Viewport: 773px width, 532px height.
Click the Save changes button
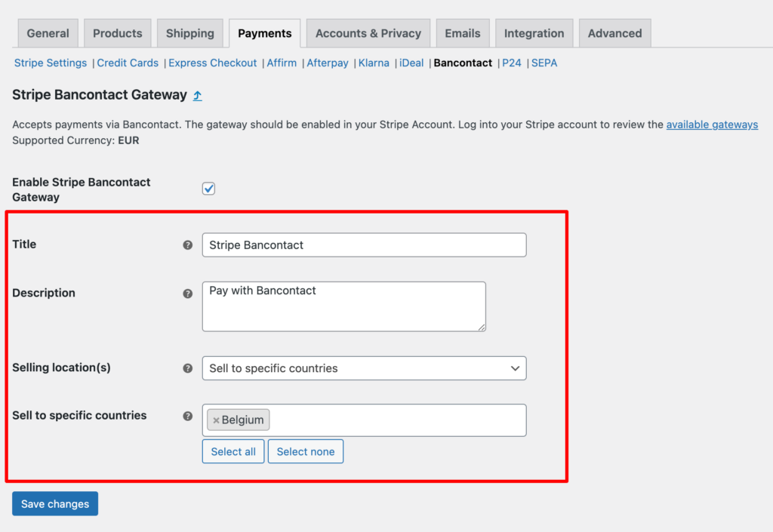[x=55, y=504]
